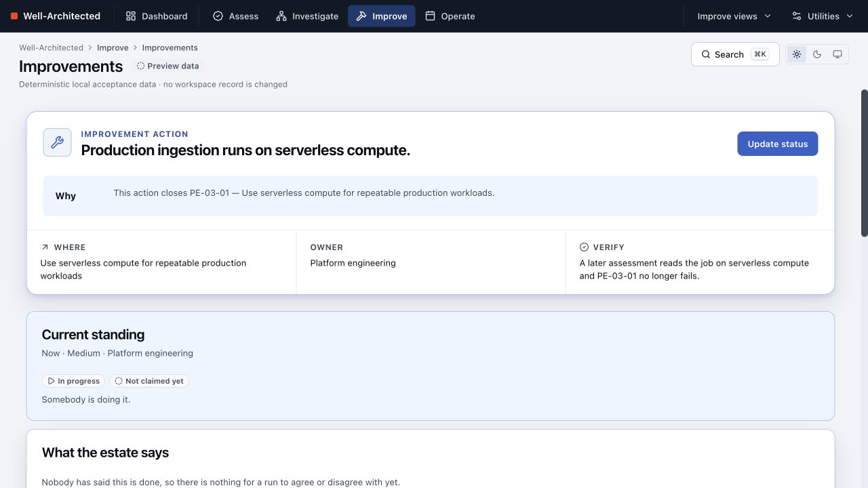
Task: Switch to system theme
Action: pyautogui.click(x=837, y=54)
